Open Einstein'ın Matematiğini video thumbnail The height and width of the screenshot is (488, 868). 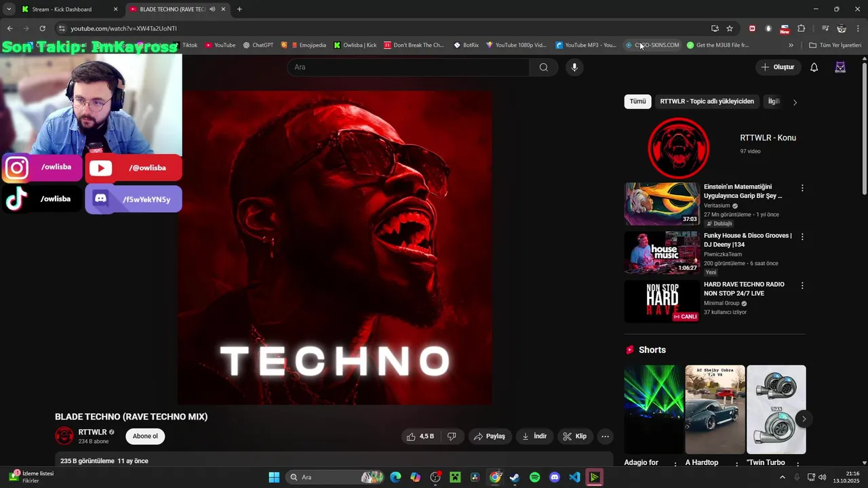(662, 204)
